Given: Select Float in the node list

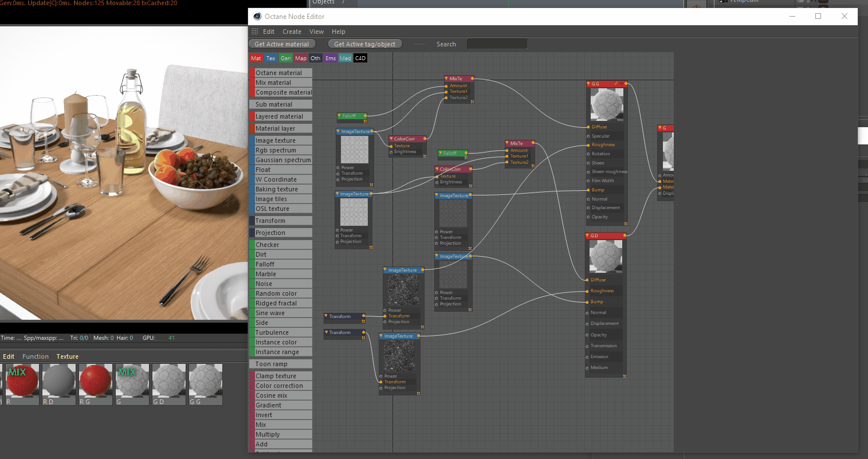Looking at the screenshot, I should coord(281,170).
